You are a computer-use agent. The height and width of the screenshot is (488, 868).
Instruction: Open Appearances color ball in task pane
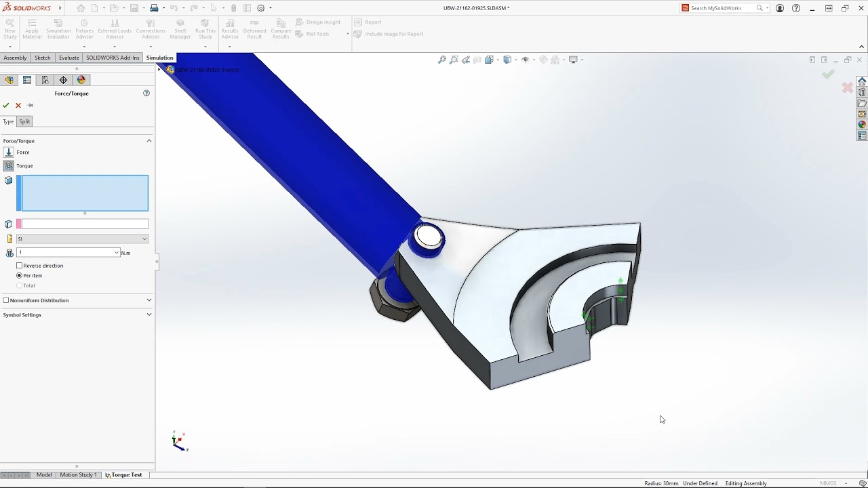(x=862, y=125)
